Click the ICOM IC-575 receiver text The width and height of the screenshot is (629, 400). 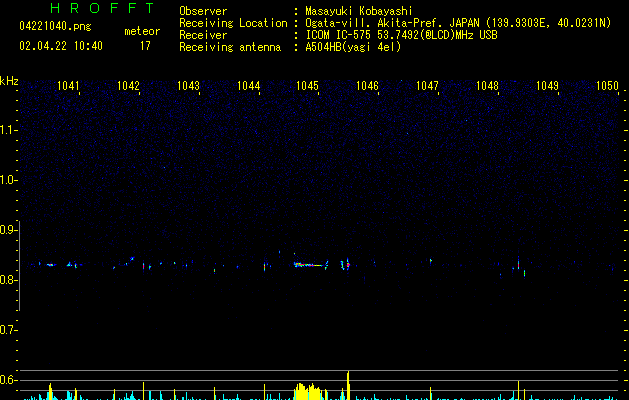click(x=401, y=35)
